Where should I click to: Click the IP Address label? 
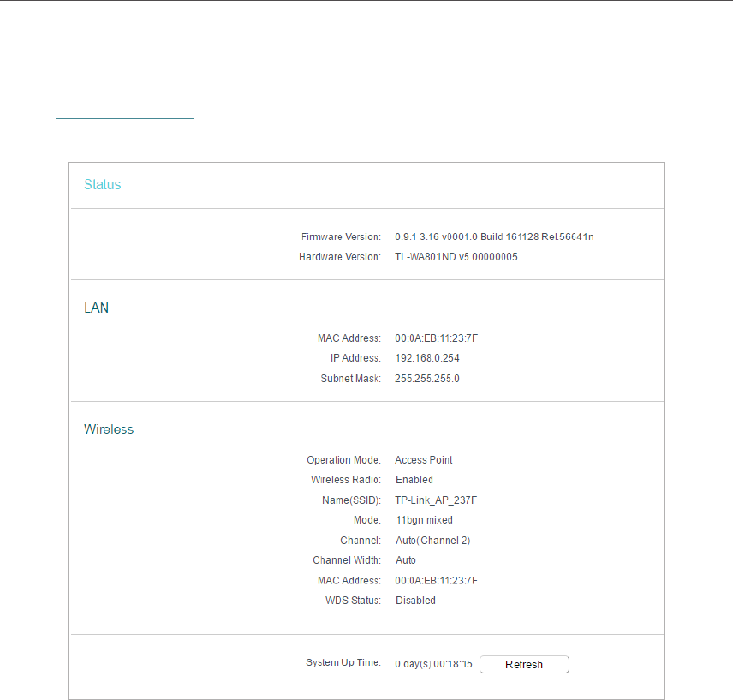[355, 358]
